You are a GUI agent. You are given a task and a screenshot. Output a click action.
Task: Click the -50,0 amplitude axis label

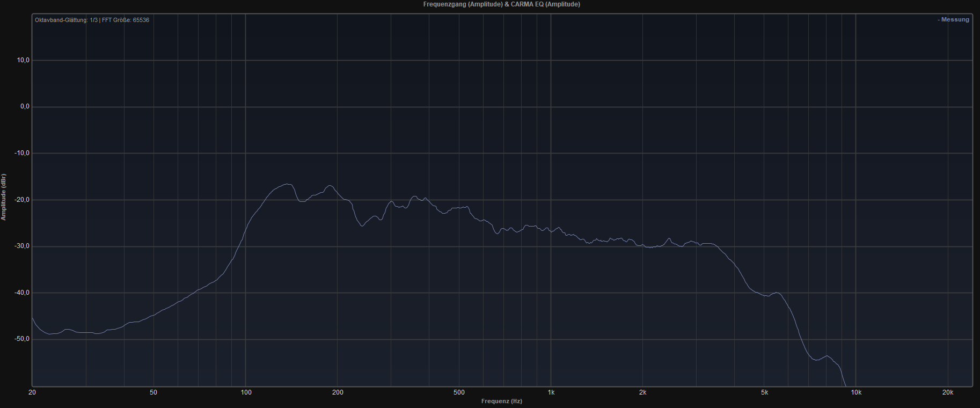point(22,339)
